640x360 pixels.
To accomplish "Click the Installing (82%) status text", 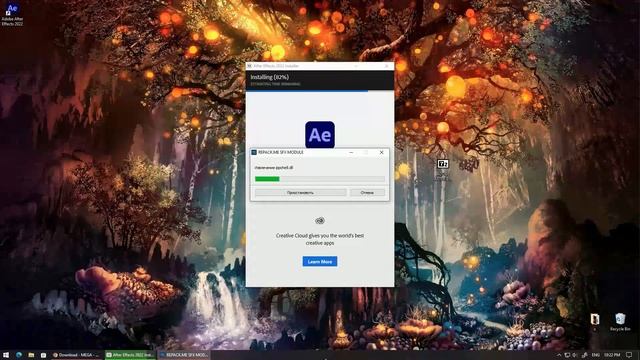I will 269,77.
